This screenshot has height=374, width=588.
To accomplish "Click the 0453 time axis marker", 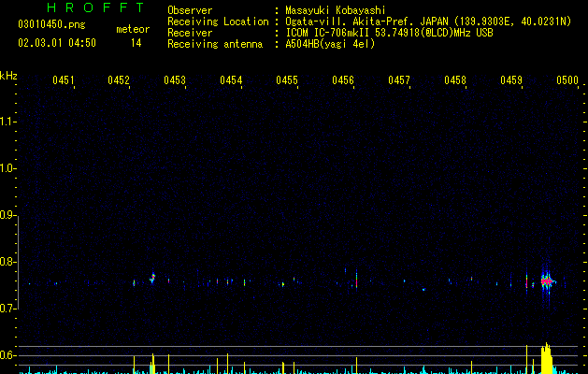I will coord(175,80).
